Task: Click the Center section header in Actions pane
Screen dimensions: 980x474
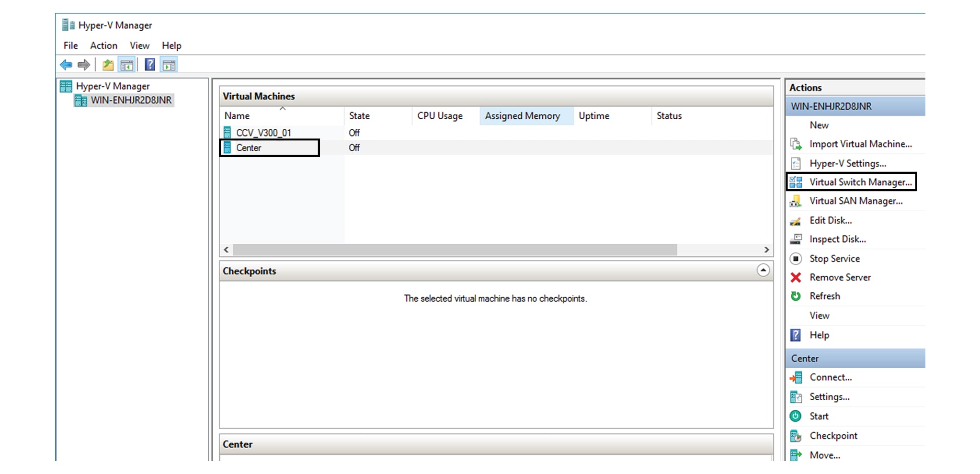Action: point(855,358)
